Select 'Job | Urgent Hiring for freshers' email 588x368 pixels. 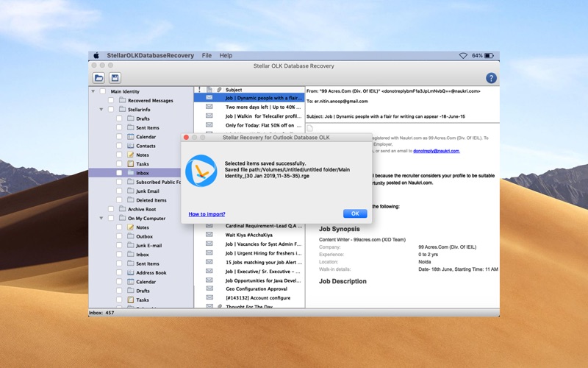click(x=249, y=253)
